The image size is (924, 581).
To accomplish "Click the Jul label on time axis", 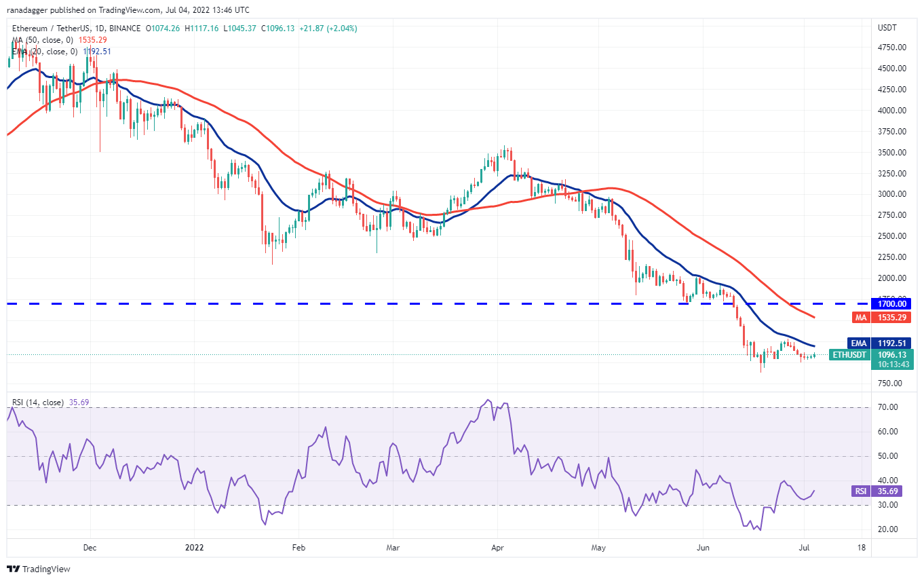I will (803, 547).
